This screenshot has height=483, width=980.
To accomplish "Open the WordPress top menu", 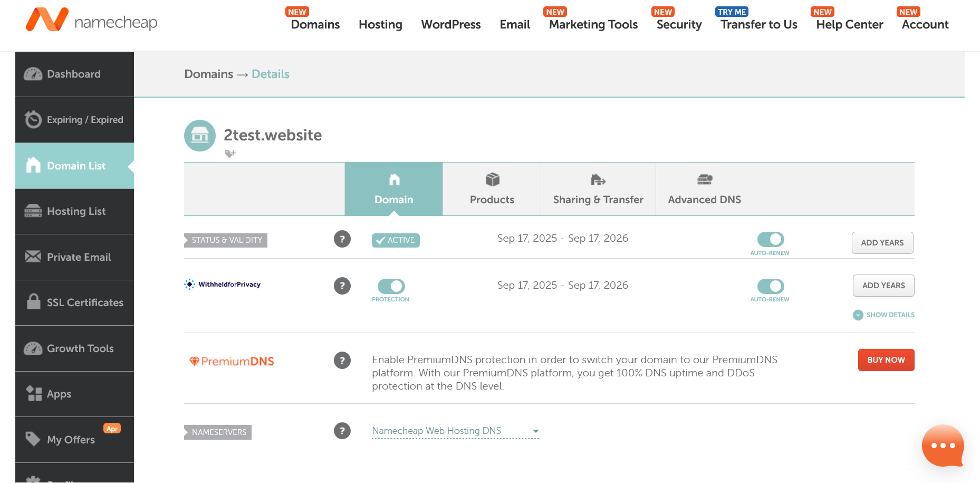I will 451,24.
